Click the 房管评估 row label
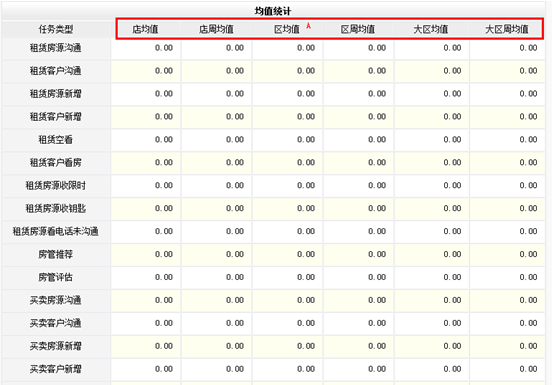This screenshot has height=385, width=552. pos(56,277)
